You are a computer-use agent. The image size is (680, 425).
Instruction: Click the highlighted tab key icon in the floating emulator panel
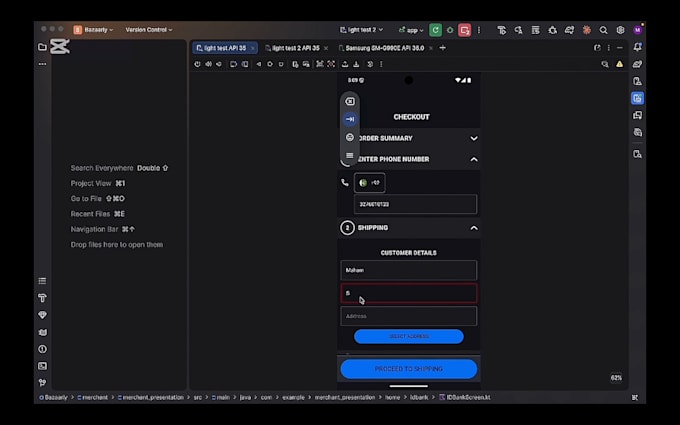point(350,119)
